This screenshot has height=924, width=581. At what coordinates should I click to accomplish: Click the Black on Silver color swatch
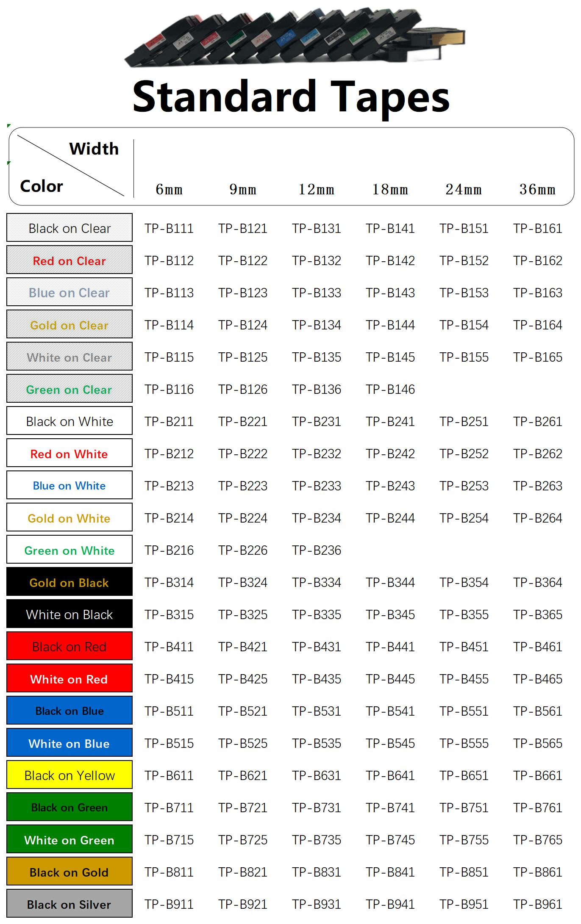click(x=69, y=904)
